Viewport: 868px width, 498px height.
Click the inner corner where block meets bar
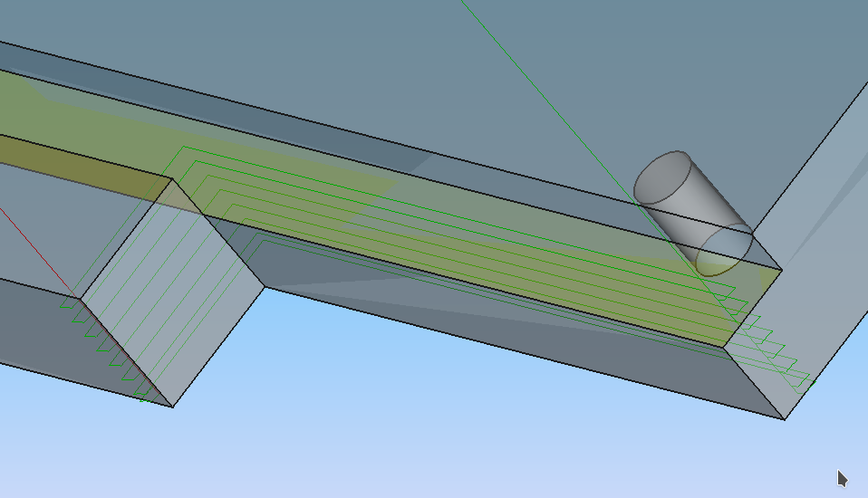click(x=264, y=289)
